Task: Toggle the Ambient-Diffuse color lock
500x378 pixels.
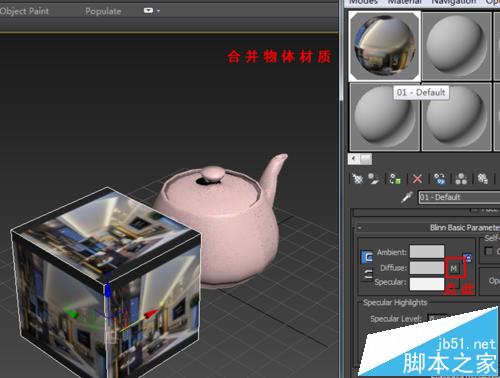Action: pyautogui.click(x=368, y=257)
